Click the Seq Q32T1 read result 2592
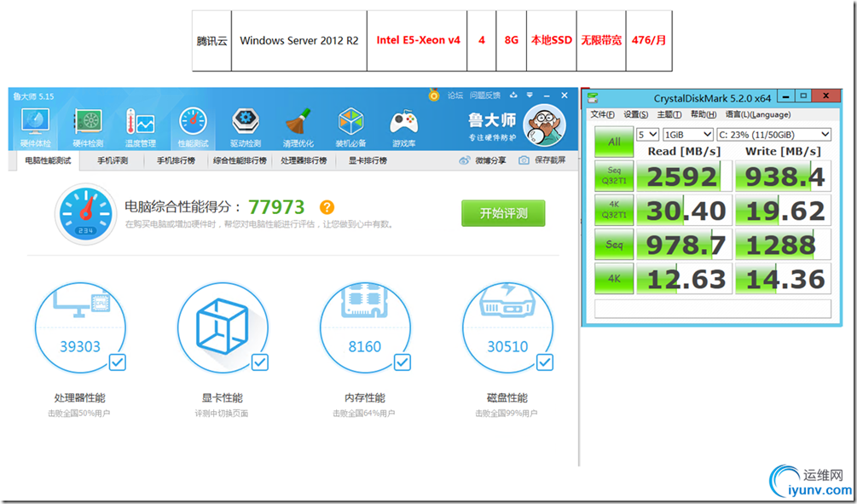The image size is (857, 504). pos(684,176)
